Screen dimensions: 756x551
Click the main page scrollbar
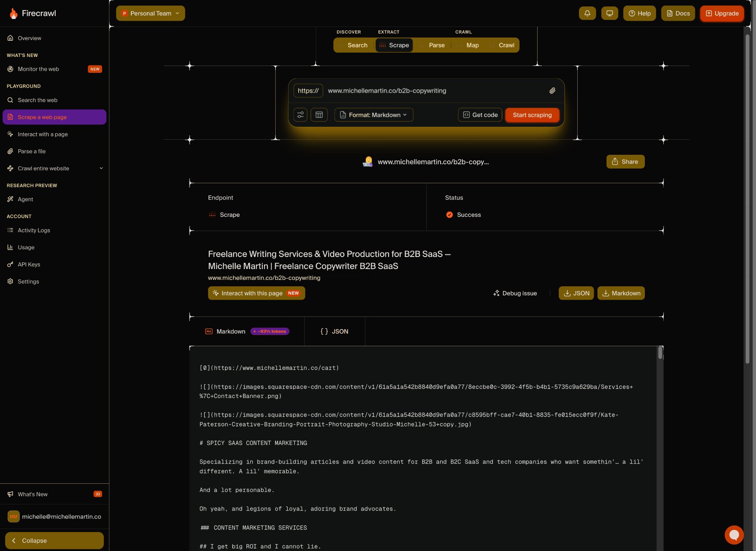coord(747,198)
